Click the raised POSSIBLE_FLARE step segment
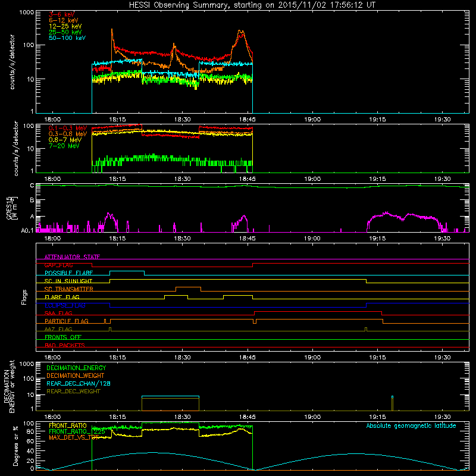The image size is (476, 476). (x=127, y=271)
